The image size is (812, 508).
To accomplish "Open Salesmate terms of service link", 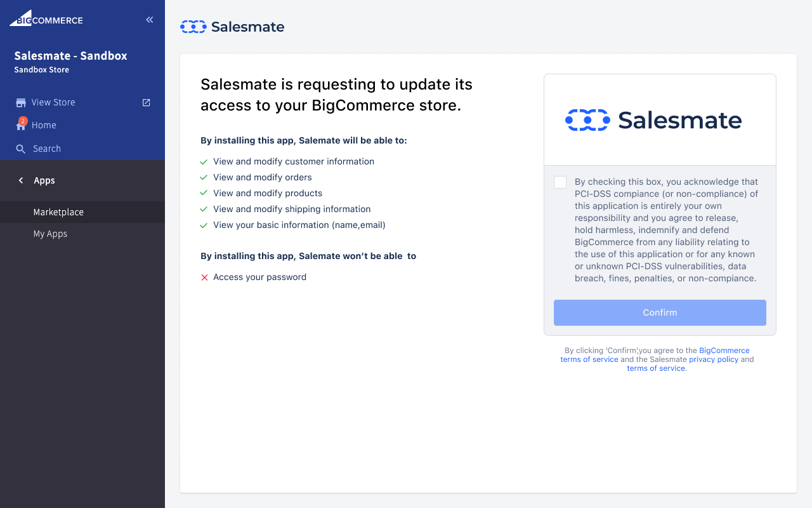I will tap(656, 368).
